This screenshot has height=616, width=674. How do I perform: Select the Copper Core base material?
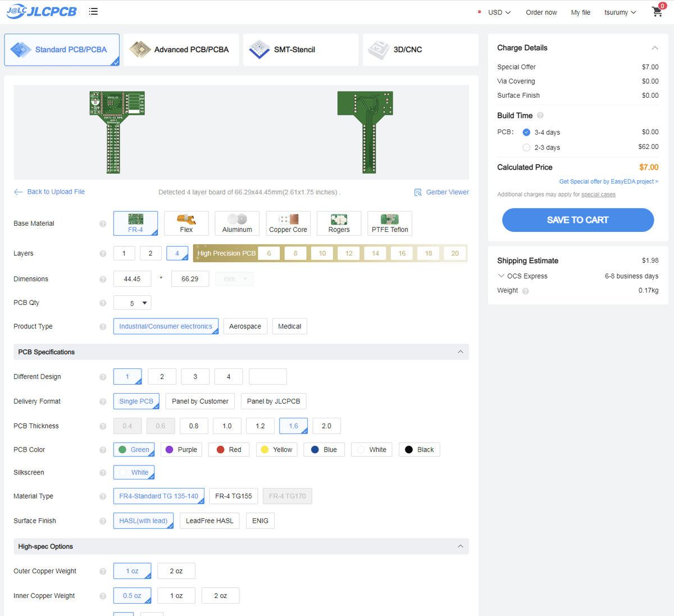click(288, 223)
